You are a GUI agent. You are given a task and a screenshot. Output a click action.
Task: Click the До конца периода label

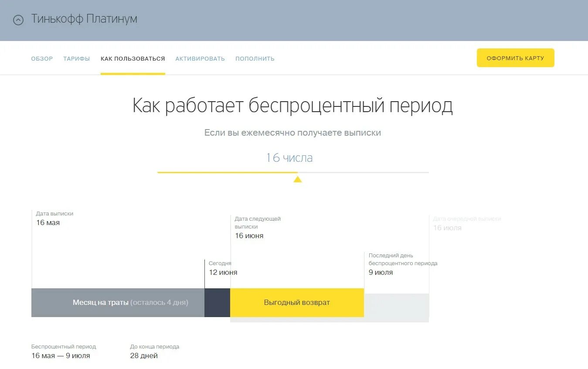pyautogui.click(x=155, y=347)
